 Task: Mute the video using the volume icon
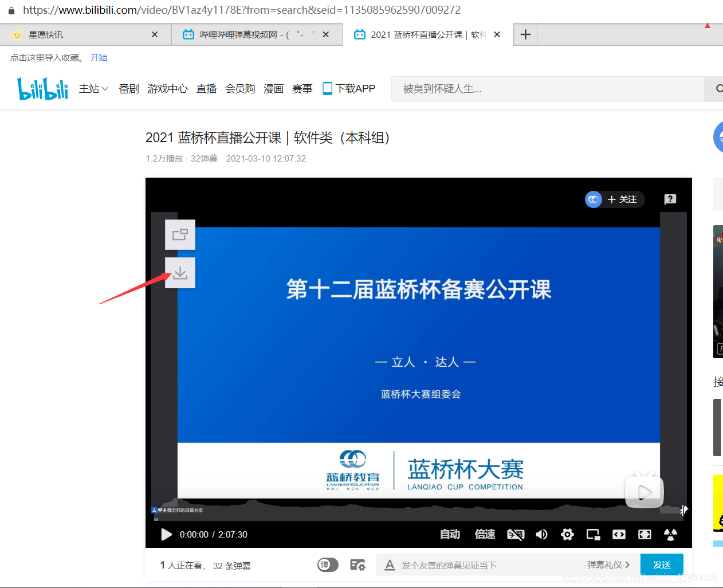[541, 535]
